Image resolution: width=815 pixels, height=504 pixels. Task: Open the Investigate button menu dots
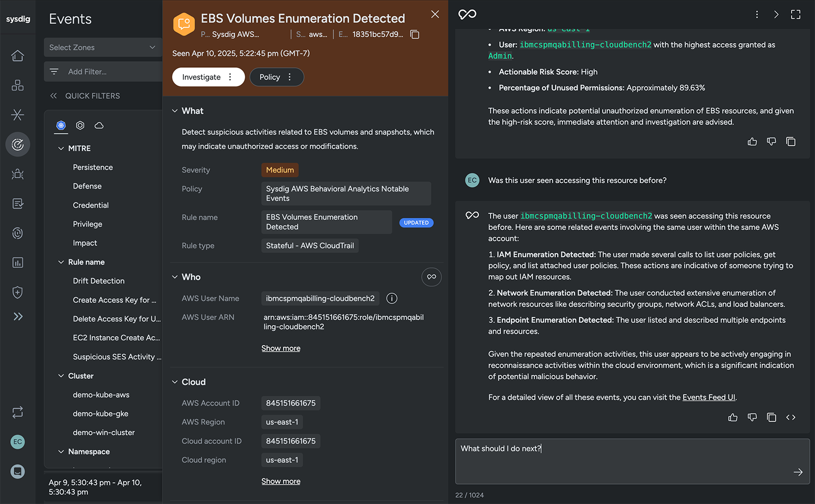[230, 77]
